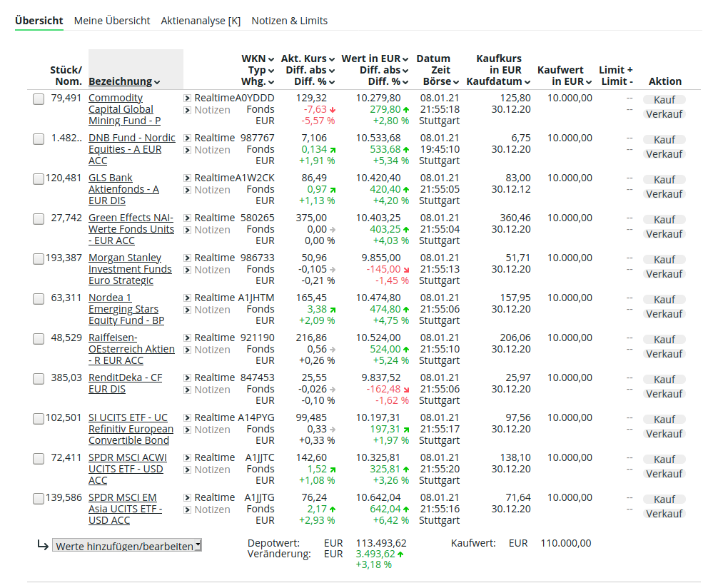Sort by WKN column header

click(257, 59)
